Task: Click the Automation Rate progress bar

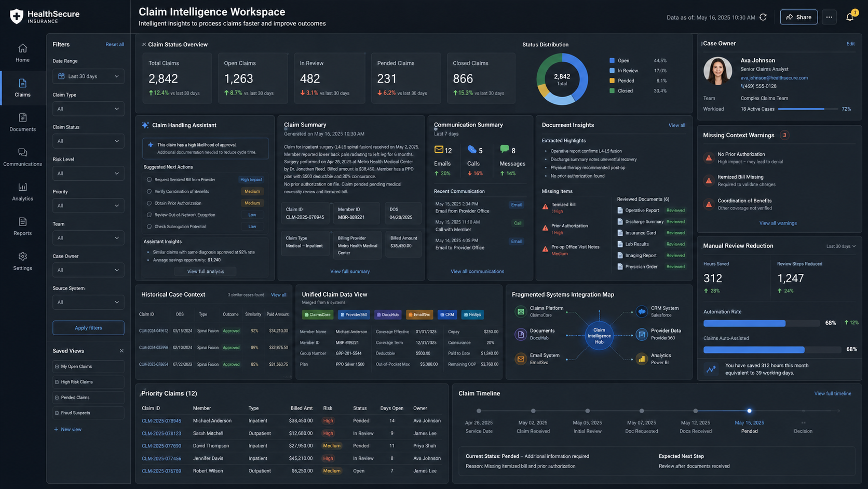Action: pyautogui.click(x=762, y=323)
